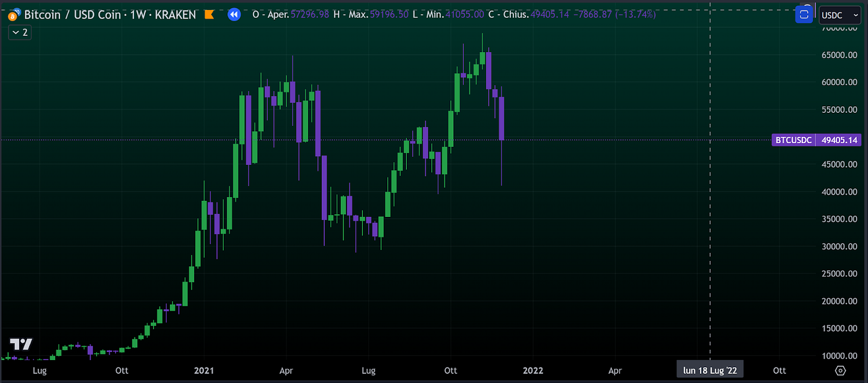Viewport: 868px width, 383px height.
Task: Click the TradingView watermark logo
Action: pyautogui.click(x=21, y=345)
